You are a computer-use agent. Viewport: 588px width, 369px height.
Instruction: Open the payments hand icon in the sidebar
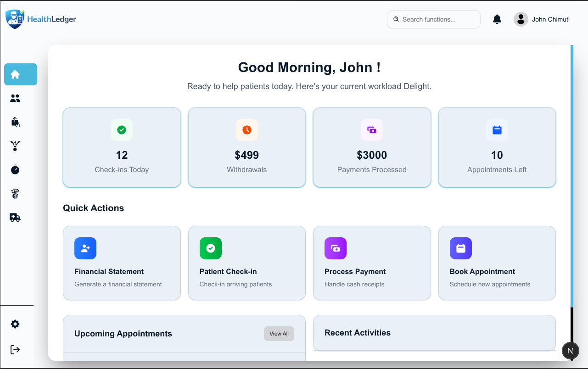click(15, 122)
